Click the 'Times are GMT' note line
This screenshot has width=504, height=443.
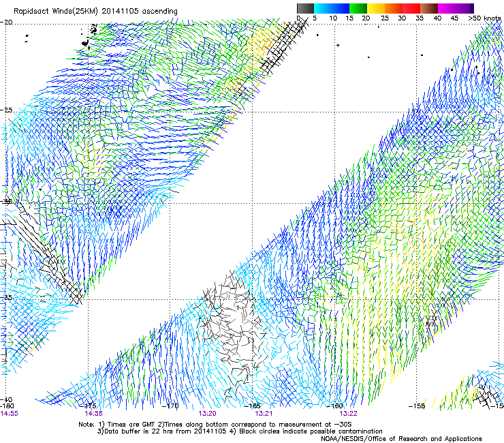coord(215,425)
